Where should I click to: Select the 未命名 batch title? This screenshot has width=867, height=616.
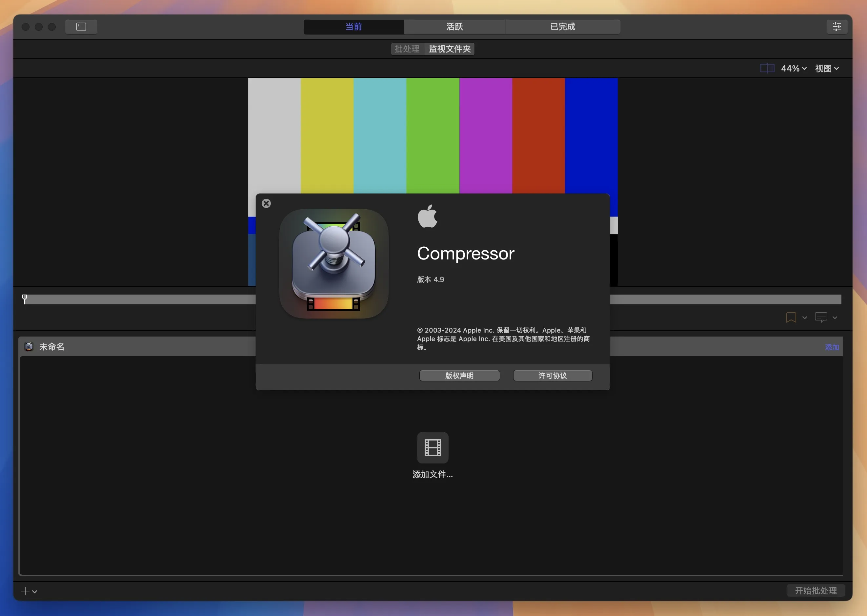(x=51, y=347)
